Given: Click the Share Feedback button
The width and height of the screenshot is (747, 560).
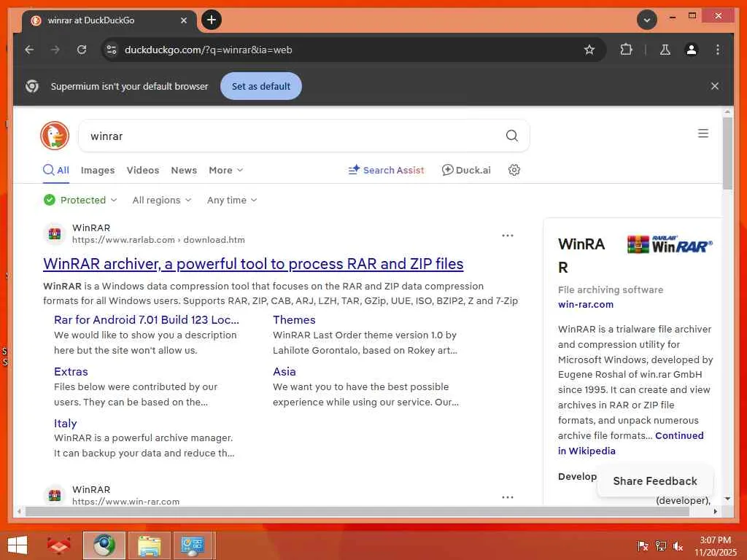Looking at the screenshot, I should [x=655, y=481].
